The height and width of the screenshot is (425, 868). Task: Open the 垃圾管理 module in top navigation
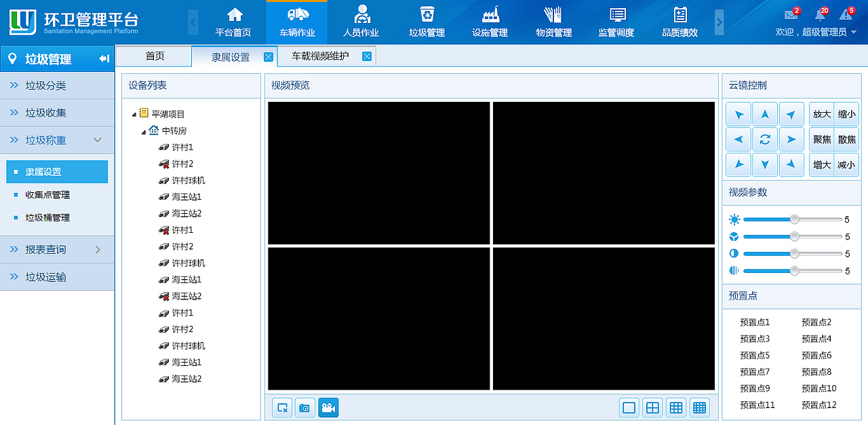pyautogui.click(x=427, y=22)
